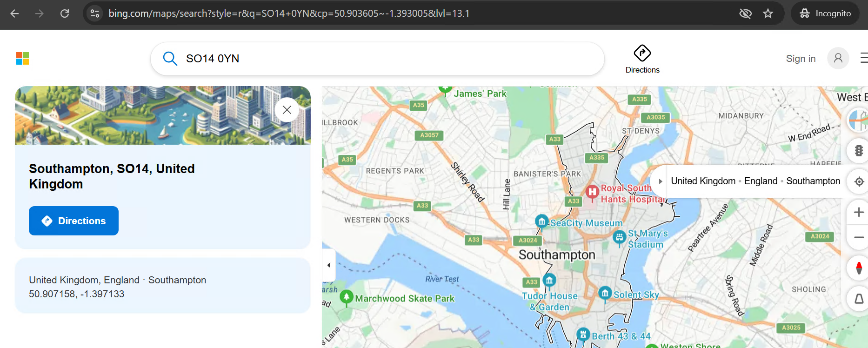Reload the Bing Maps page
Image resolution: width=868 pixels, height=348 pixels.
point(65,13)
